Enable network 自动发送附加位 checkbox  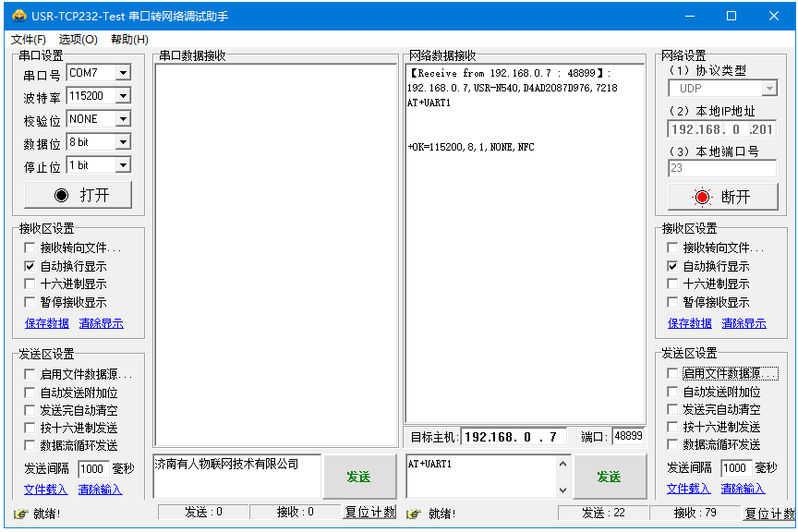(672, 392)
